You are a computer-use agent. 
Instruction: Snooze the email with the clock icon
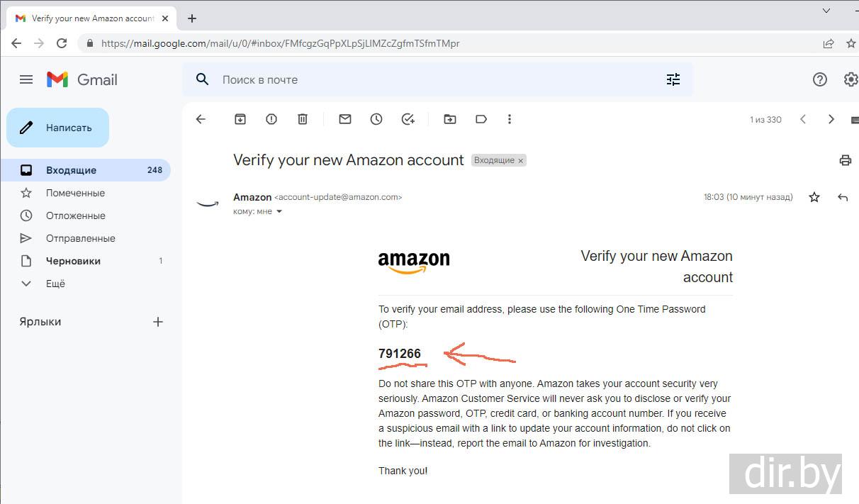(376, 119)
